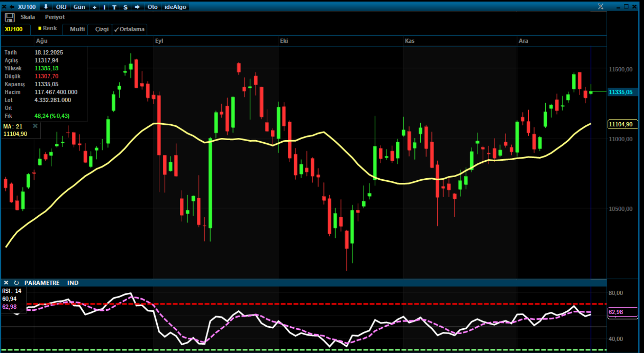The height and width of the screenshot is (353, 644).
Task: Click the yellow Renk color swatch
Action: (40, 28)
